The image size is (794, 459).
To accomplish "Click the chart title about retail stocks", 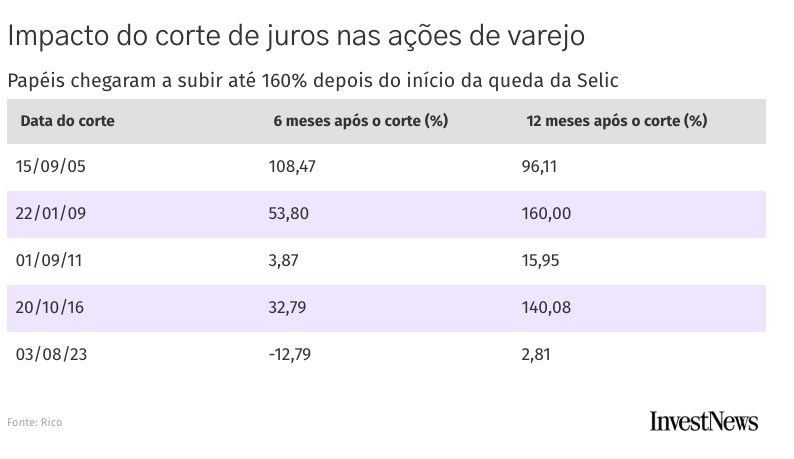I will click(x=295, y=35).
